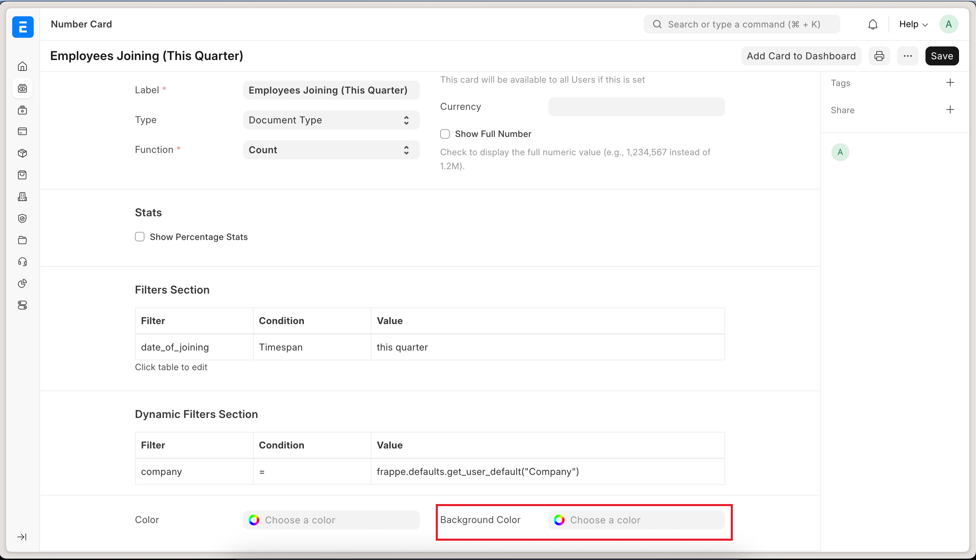Click the Background Color input field

point(636,520)
